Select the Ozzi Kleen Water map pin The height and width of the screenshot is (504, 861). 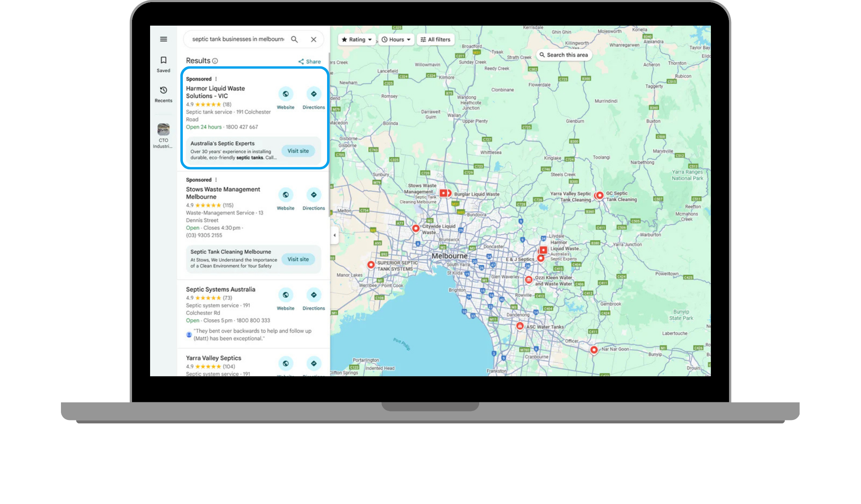pyautogui.click(x=528, y=279)
